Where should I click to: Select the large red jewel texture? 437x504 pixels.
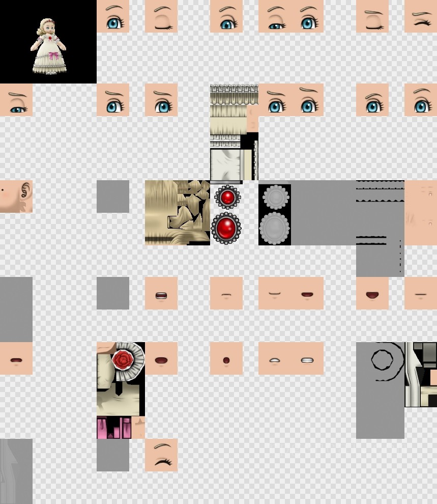click(226, 228)
